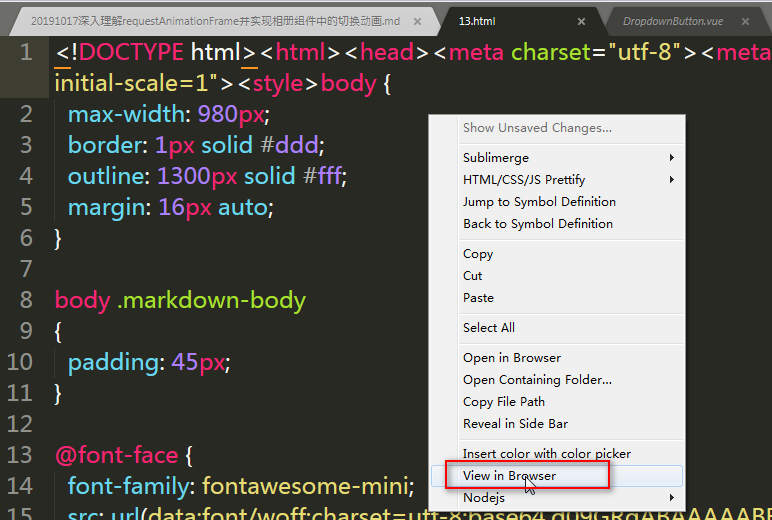Switch to the 20191017 markdown file tab
772x520 pixels.
[215, 21]
